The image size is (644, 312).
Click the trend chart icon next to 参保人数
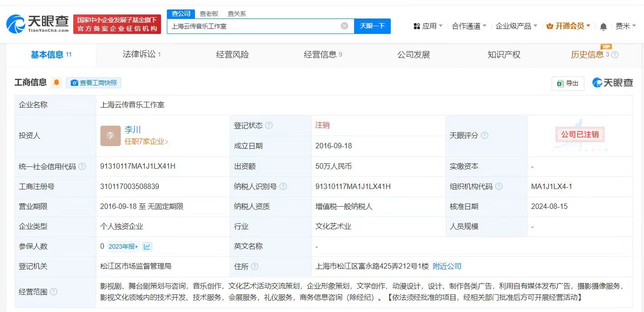[x=147, y=246]
